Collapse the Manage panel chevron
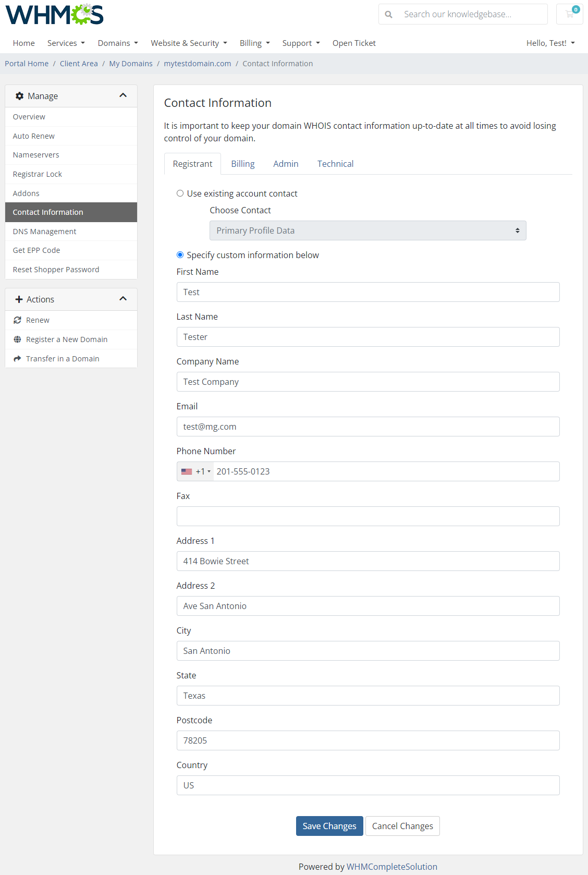588x875 pixels. point(123,95)
